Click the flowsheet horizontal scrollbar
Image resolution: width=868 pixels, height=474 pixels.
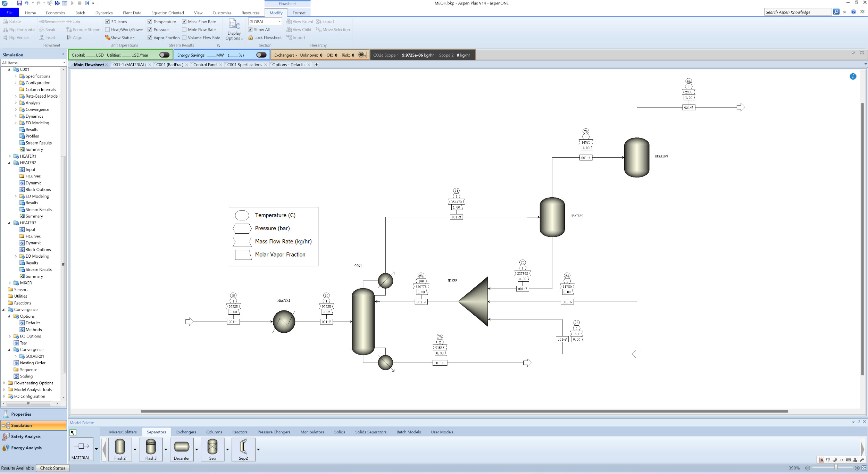[464, 411]
